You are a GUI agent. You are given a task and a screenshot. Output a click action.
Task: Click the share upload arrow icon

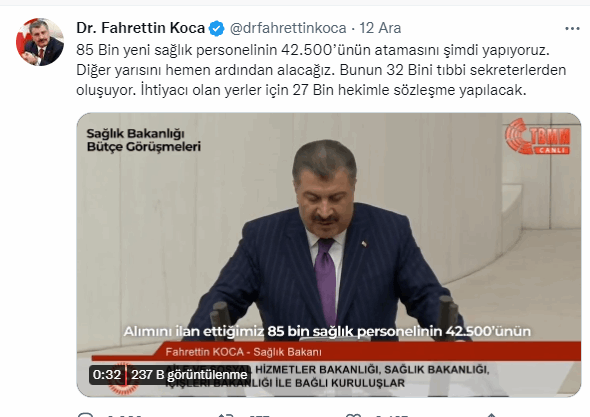coord(491,415)
